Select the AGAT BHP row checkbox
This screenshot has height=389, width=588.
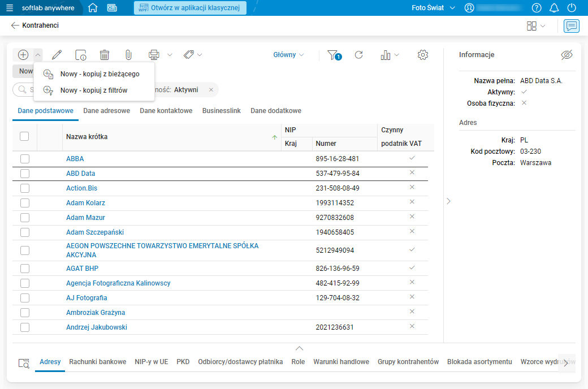pyautogui.click(x=25, y=268)
